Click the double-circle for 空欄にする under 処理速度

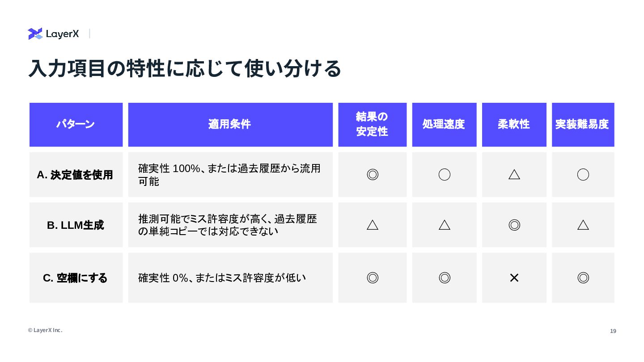(x=444, y=278)
